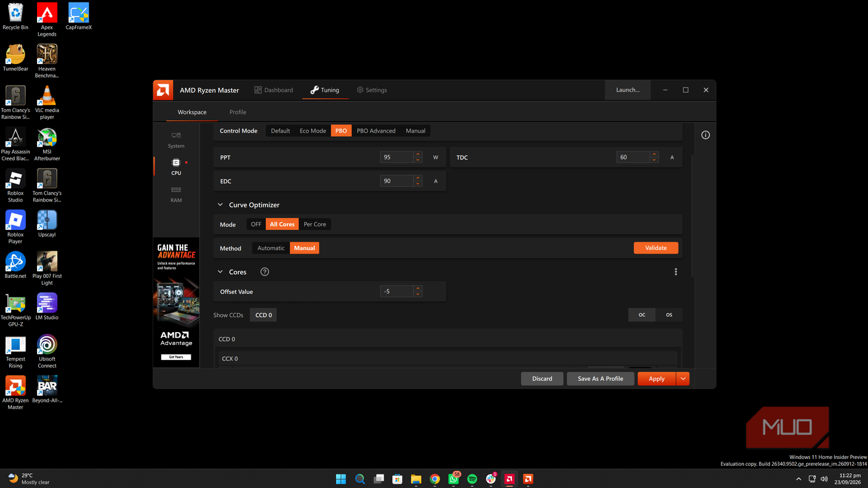Click the AMD logo in Ryzen Master title bar
The width and height of the screenshot is (868, 488).
(x=163, y=90)
